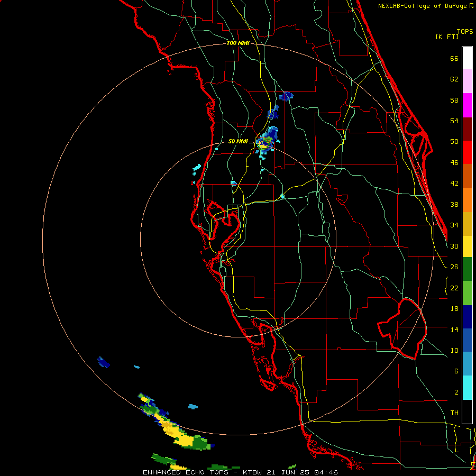Click the 38 legend value

(x=454, y=205)
